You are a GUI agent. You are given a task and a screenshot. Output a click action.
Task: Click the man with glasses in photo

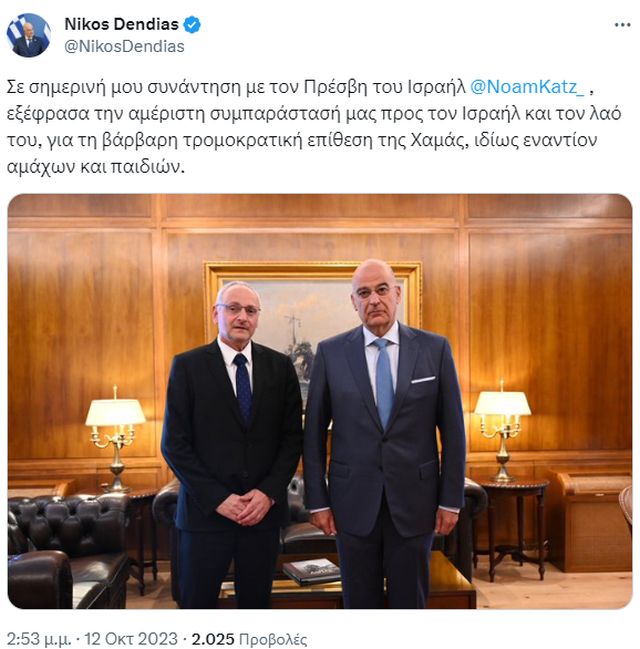coord(231,445)
